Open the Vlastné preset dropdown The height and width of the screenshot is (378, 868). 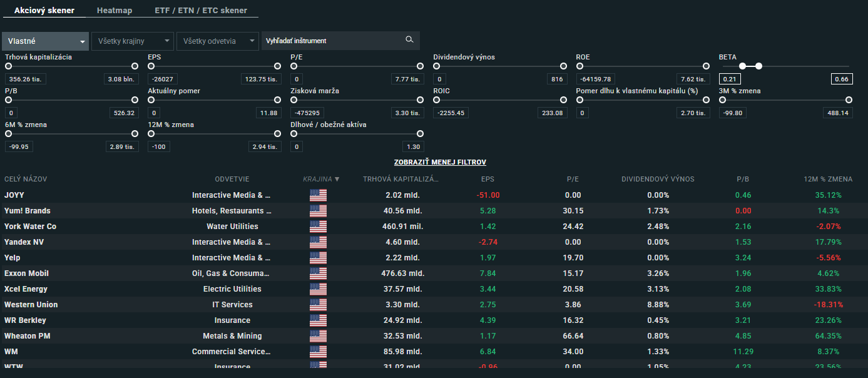(46, 41)
